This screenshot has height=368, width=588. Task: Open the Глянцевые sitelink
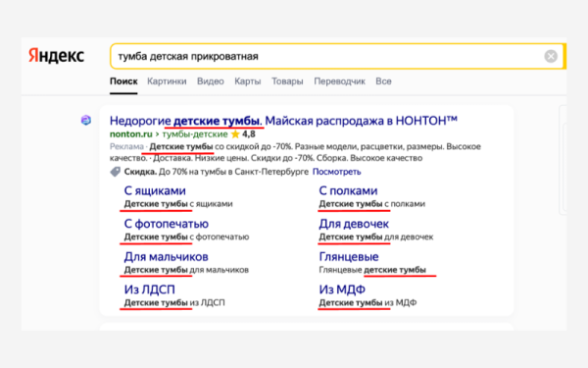pos(349,257)
